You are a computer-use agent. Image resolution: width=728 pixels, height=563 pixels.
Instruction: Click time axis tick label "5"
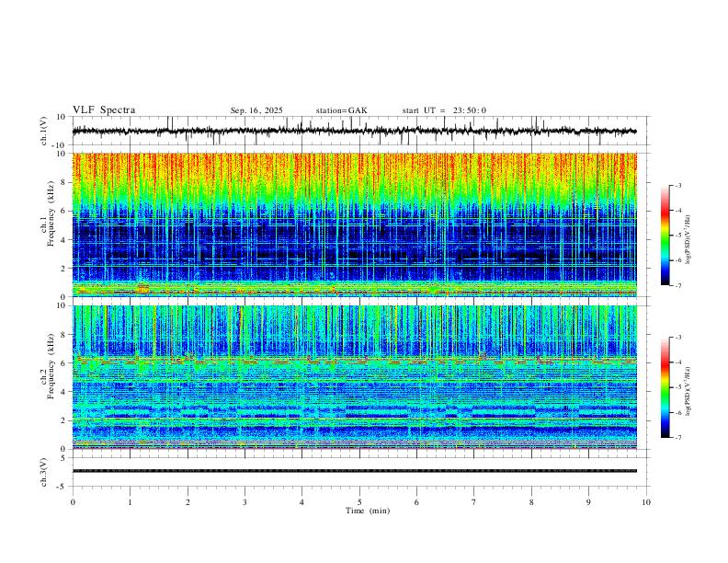click(x=359, y=502)
